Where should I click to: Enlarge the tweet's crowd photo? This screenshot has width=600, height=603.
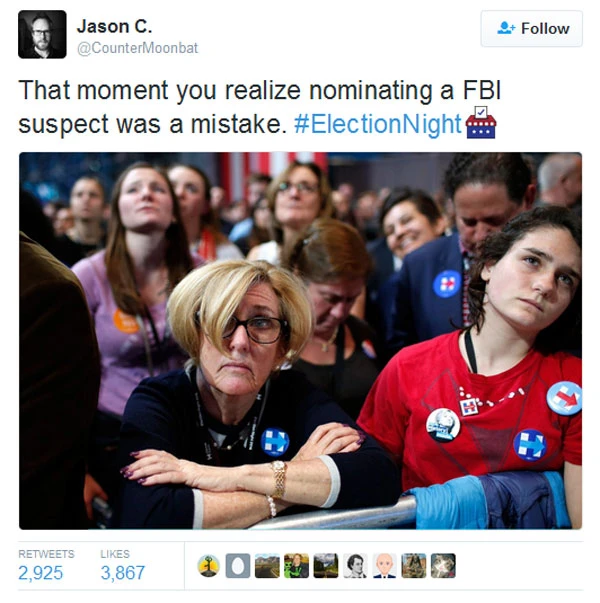(x=300, y=341)
